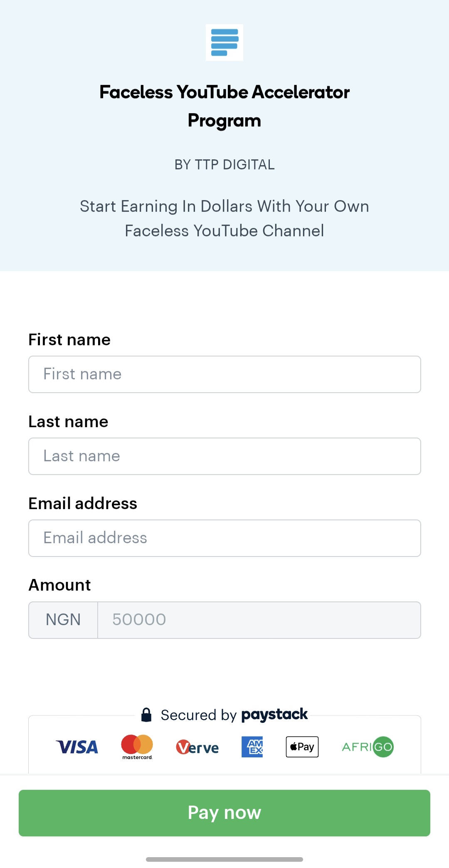Click the Last name input field
The width and height of the screenshot is (449, 868).
pyautogui.click(x=224, y=456)
